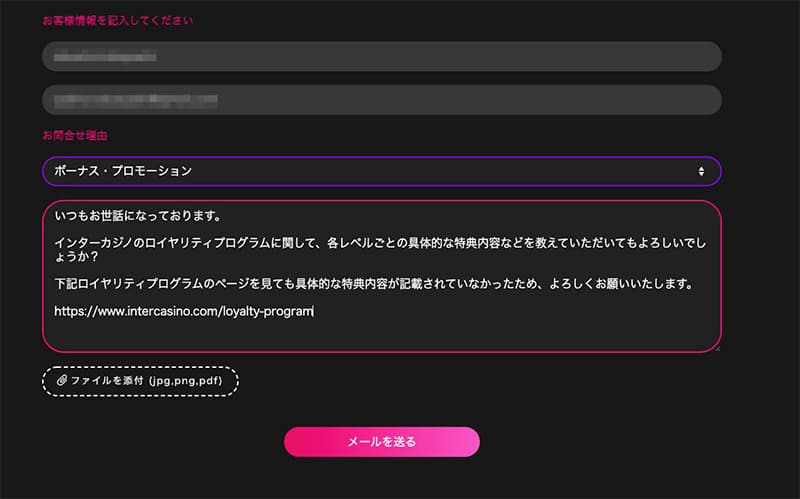The image size is (800, 499).
Task: Click the textarea resize handle corner
Action: tap(717, 348)
